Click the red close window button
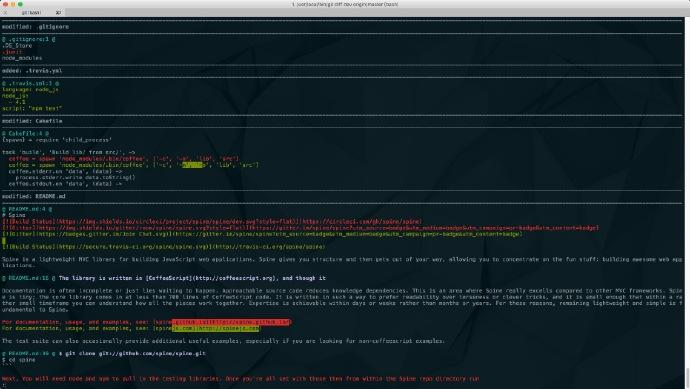 point(5,4)
